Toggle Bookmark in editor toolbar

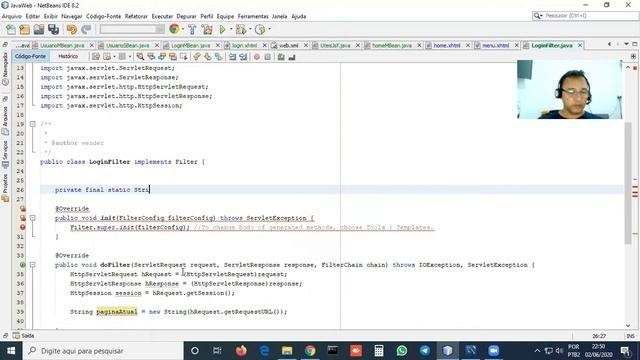coord(219,57)
